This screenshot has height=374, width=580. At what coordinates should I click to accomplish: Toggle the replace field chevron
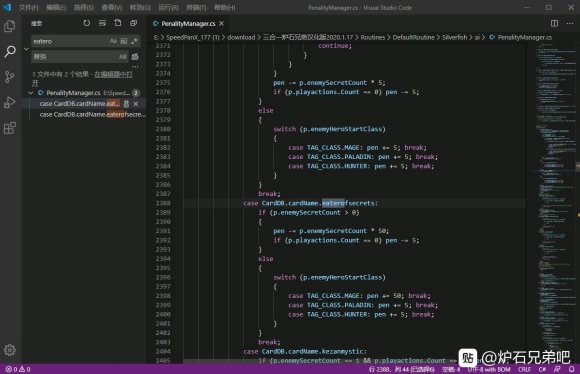click(26, 49)
